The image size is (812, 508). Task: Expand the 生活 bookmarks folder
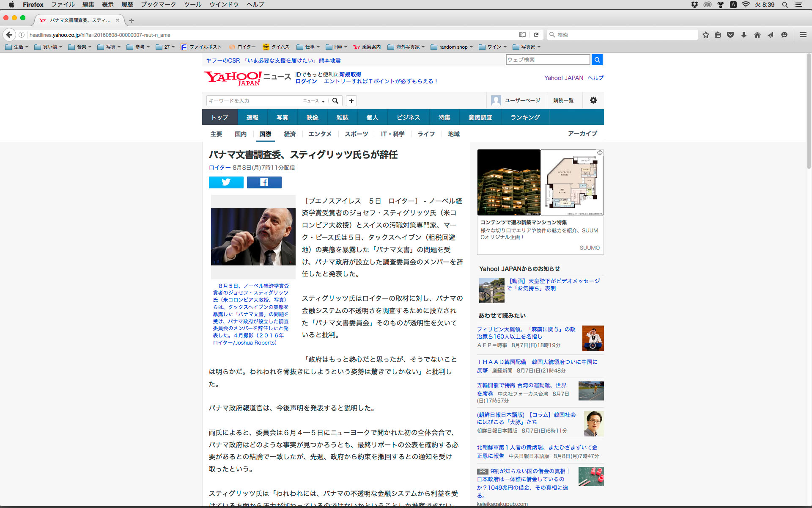[17, 47]
